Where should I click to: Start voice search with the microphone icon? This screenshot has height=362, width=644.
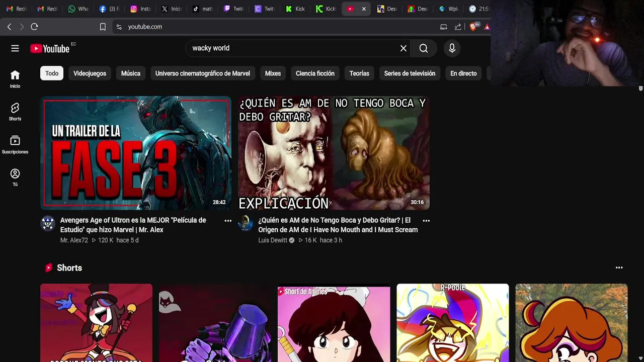click(452, 48)
